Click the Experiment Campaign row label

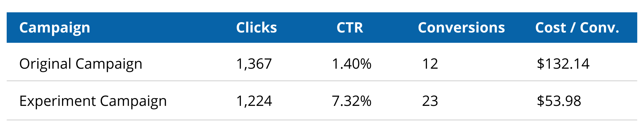coord(93,101)
